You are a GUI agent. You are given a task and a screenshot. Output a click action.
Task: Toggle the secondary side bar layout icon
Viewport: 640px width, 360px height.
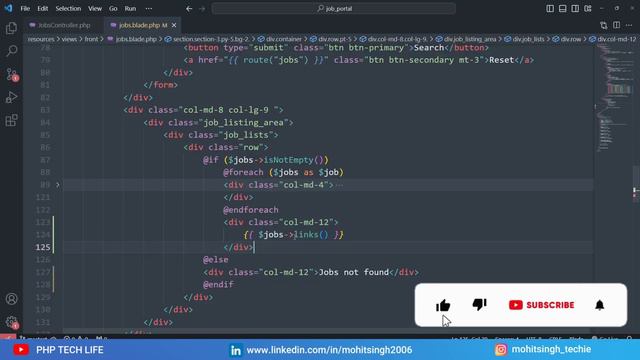575,8
